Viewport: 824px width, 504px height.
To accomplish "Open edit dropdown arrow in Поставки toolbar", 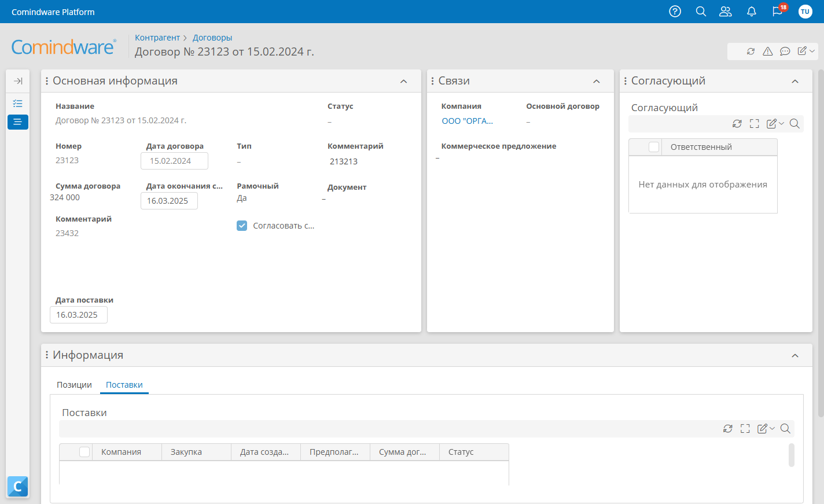I will (772, 428).
